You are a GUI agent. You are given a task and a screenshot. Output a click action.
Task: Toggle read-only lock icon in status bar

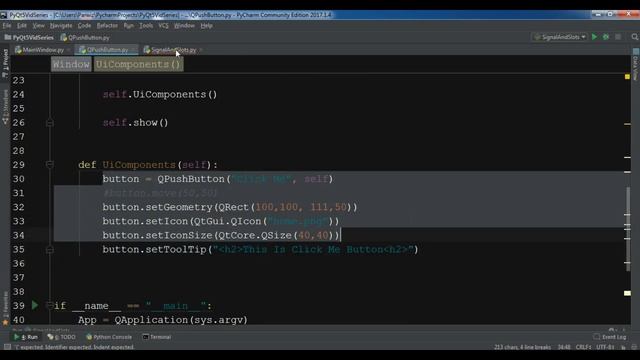(623, 347)
